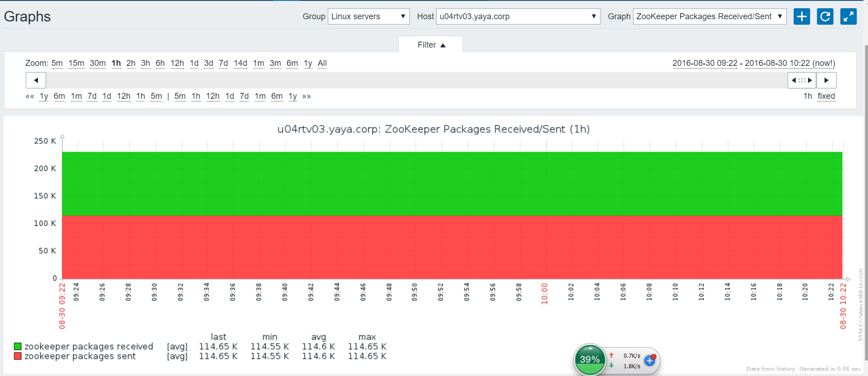Click the 10:00 marker on time axis
Viewport: 868px width, 376px height.
[x=545, y=294]
